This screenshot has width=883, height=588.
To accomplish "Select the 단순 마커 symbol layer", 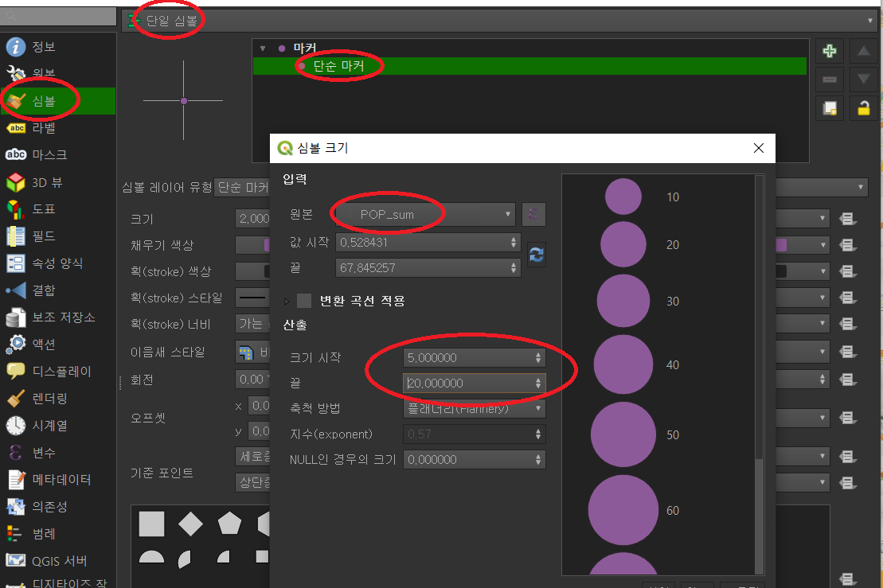I will (x=529, y=66).
